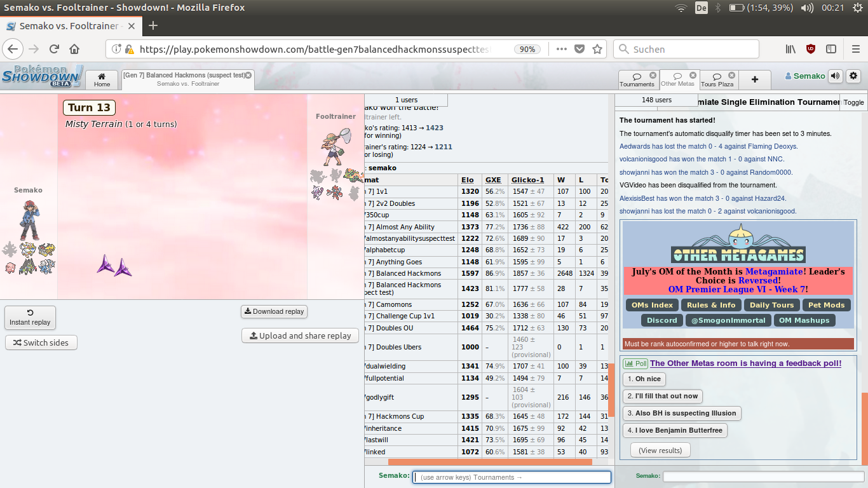868x488 pixels.
Task: Switch to the Tournaments room tab
Action: 637,79
